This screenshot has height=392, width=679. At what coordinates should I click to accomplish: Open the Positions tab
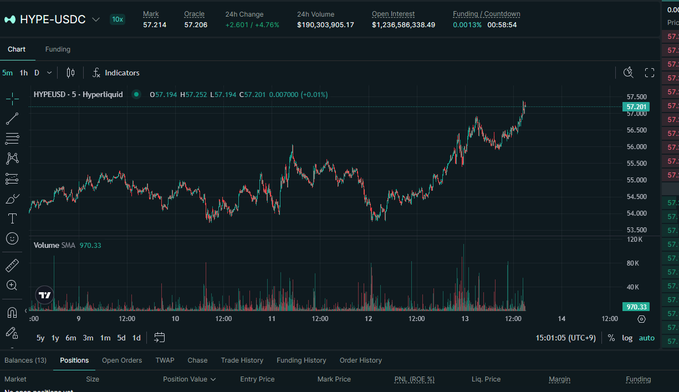(x=74, y=360)
